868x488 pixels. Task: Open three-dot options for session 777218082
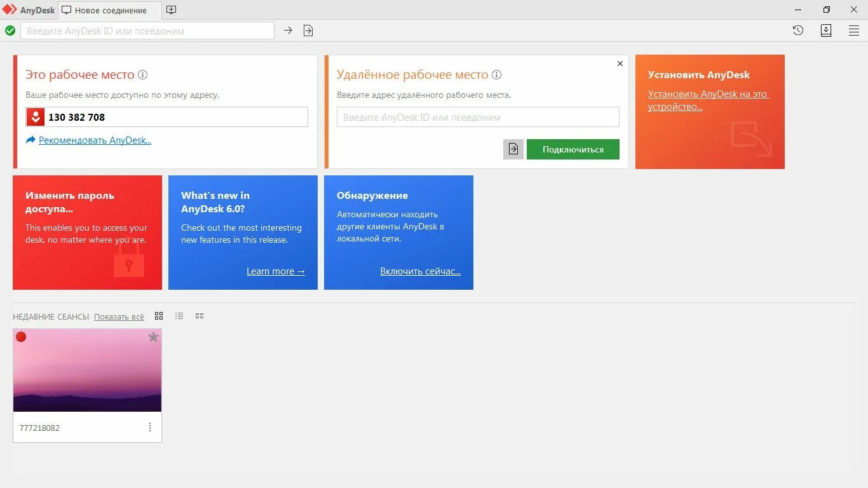click(x=150, y=428)
